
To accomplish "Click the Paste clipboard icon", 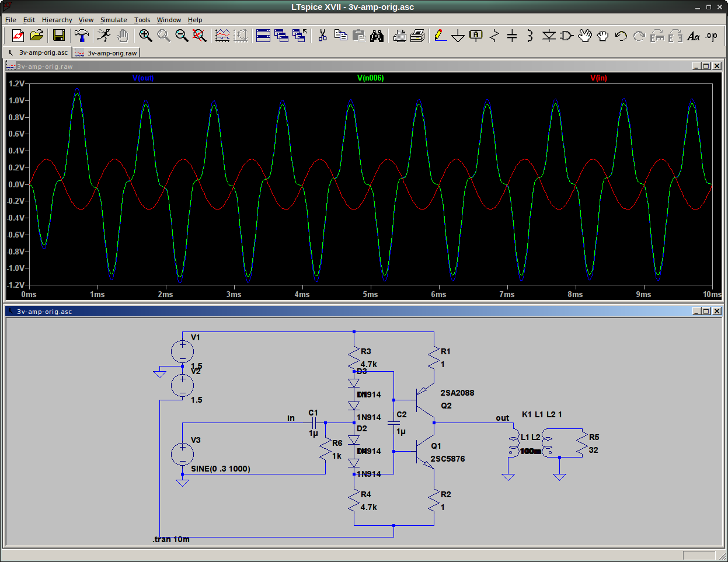I will [x=359, y=36].
